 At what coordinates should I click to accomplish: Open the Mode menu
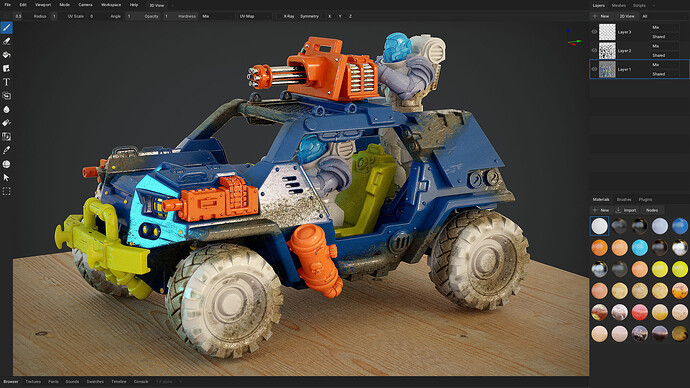(x=64, y=5)
